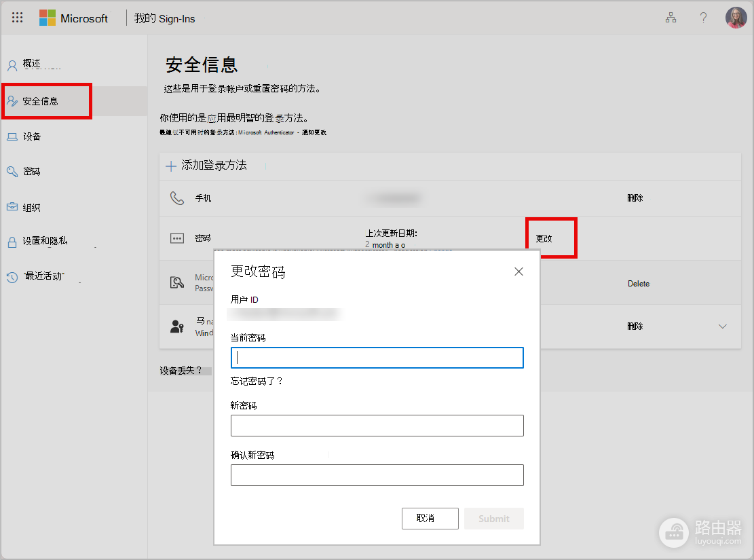Go to 概述 in the sidebar
754x560 pixels.
tap(32, 64)
